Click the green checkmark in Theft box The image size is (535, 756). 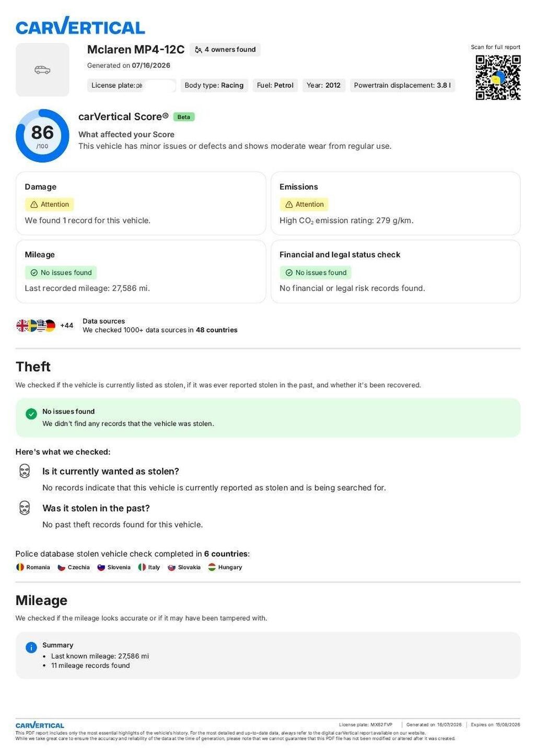(31, 414)
